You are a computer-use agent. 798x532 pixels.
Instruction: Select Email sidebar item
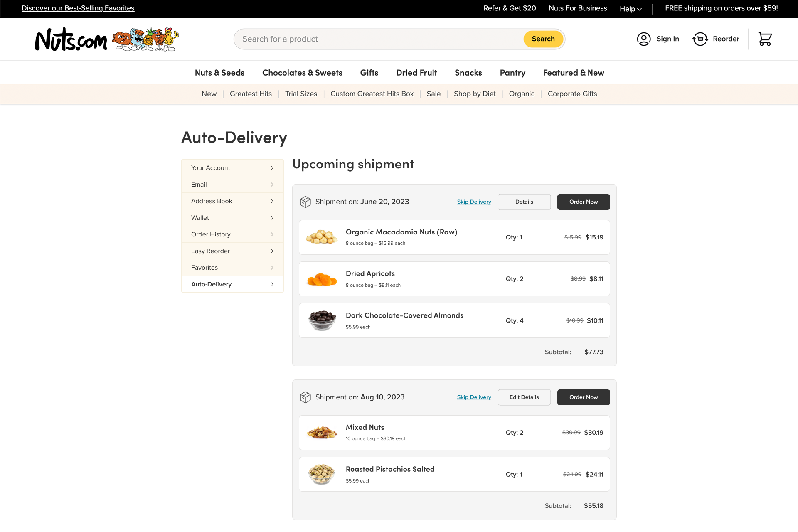pyautogui.click(x=232, y=185)
